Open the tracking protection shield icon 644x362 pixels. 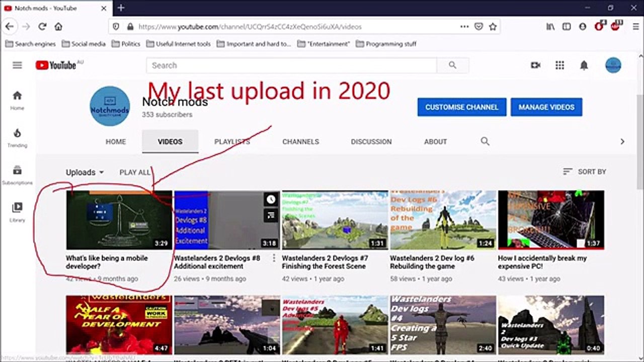coord(116,27)
